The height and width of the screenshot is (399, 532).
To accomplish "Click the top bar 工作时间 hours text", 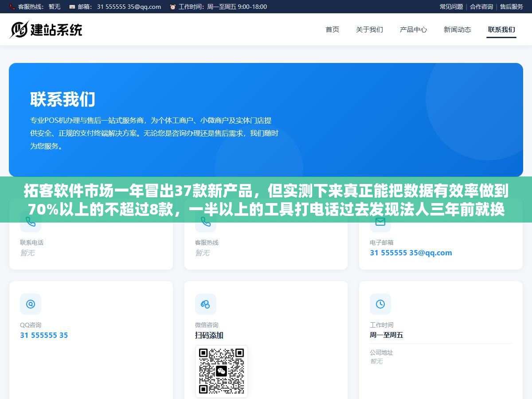I will [x=238, y=7].
